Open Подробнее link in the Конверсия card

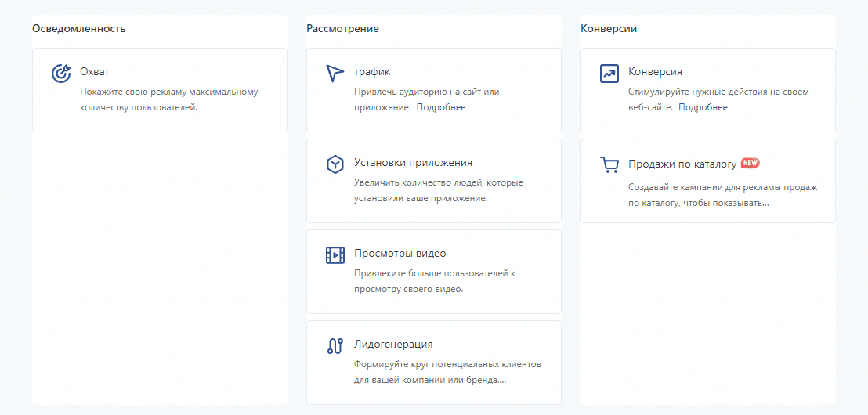[703, 107]
